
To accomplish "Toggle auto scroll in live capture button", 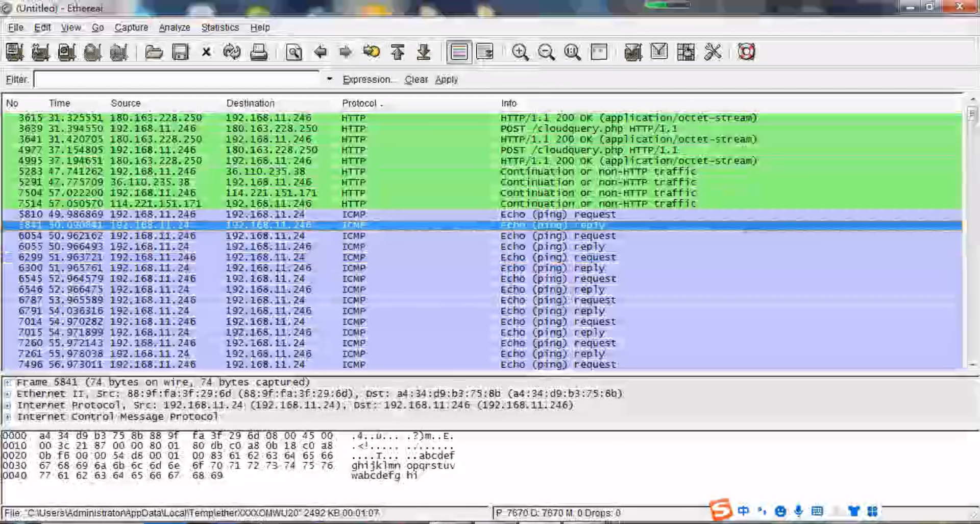I will (484, 52).
